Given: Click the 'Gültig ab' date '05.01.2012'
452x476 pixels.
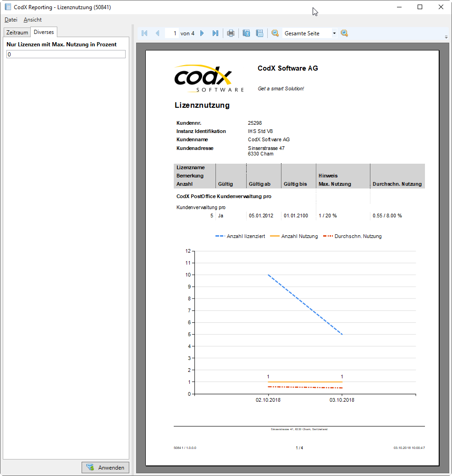Looking at the screenshot, I should click(x=261, y=216).
